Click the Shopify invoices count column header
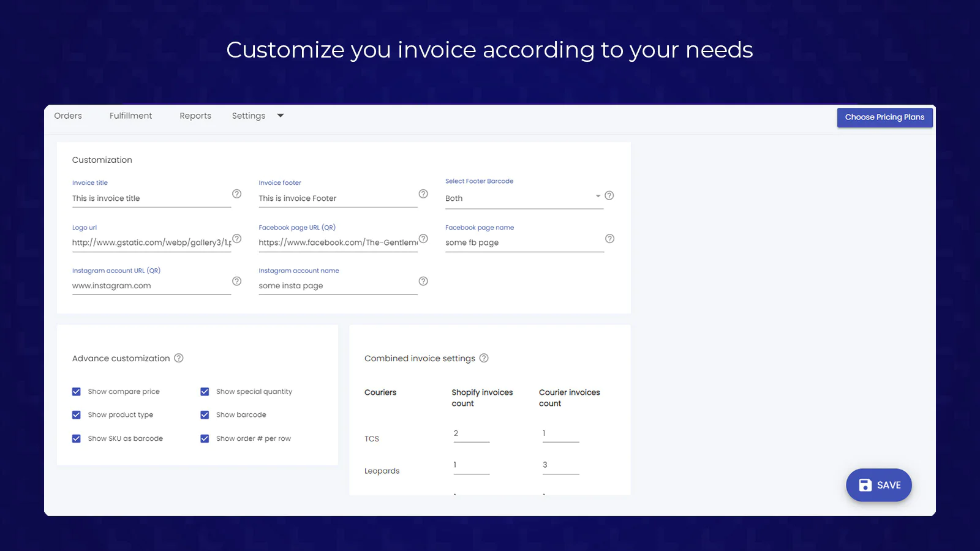 point(482,398)
